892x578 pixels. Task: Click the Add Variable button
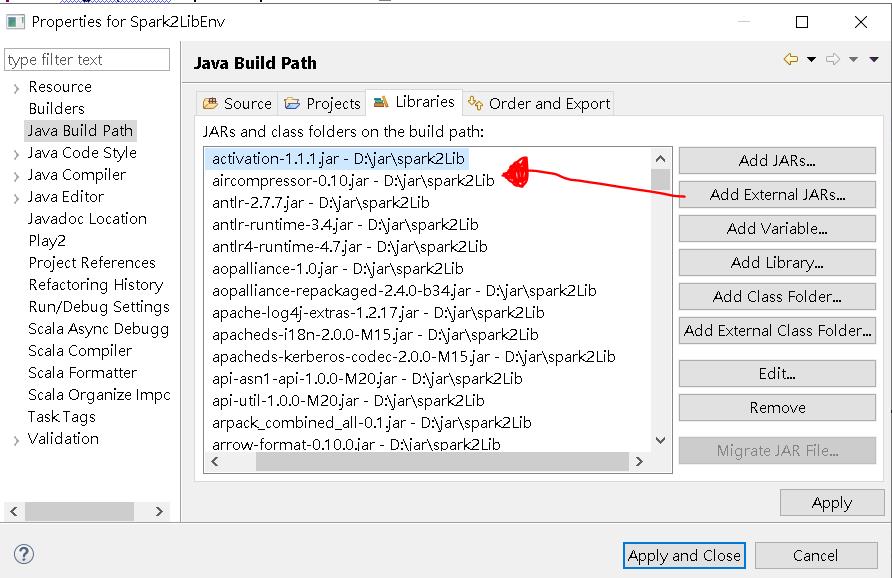tap(777, 229)
